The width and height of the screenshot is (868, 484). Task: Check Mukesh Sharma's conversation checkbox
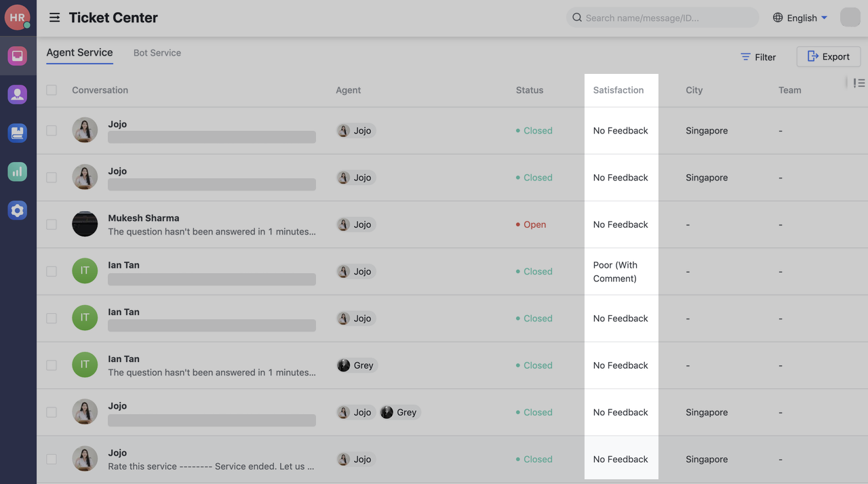click(51, 224)
